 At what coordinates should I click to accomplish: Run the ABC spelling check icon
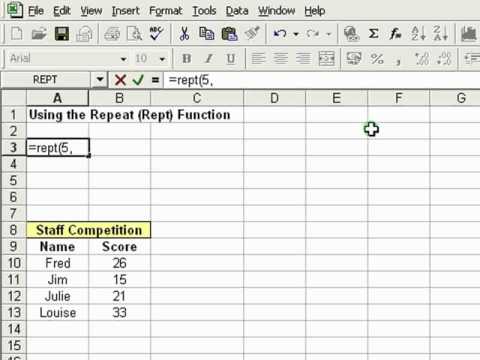(156, 34)
